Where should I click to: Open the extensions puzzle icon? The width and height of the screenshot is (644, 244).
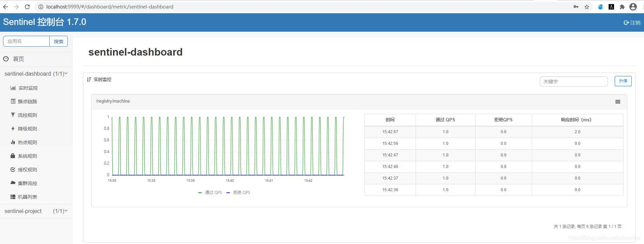click(622, 7)
